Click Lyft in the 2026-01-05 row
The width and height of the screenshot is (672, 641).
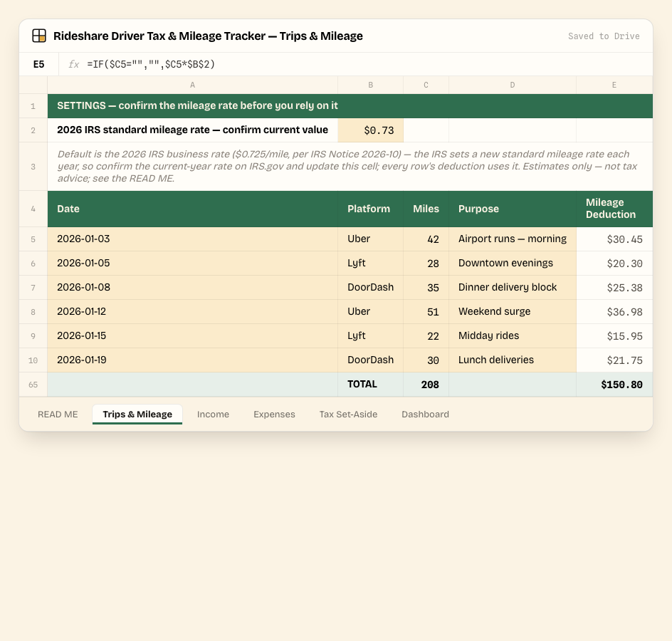click(370, 264)
